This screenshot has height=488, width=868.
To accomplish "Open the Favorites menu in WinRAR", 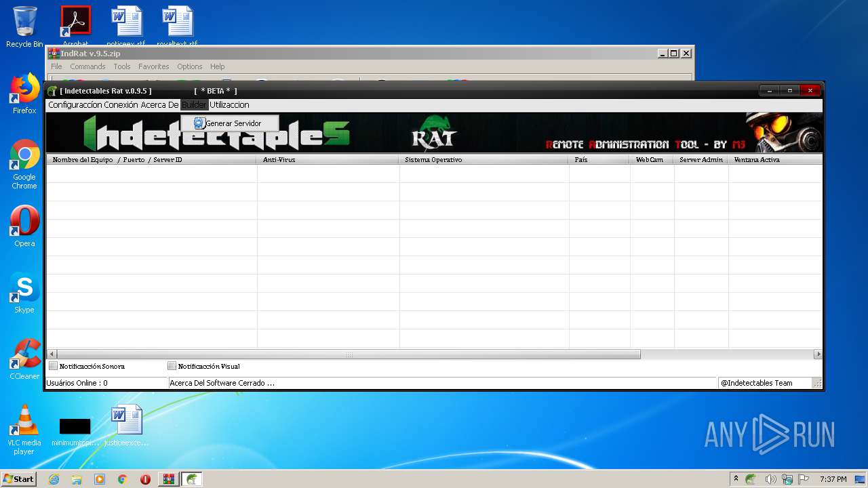I will point(154,66).
